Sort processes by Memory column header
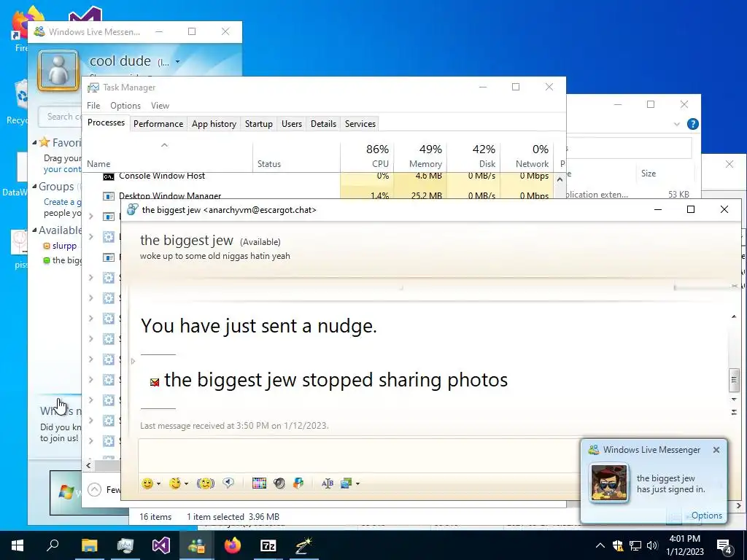Screen dimensions: 747x560 pos(420,156)
